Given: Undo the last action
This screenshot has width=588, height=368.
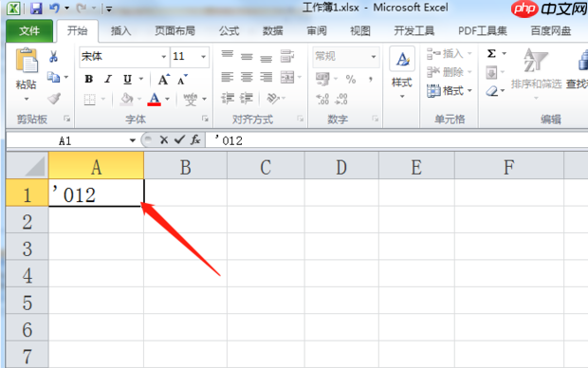Looking at the screenshot, I should tap(55, 8).
